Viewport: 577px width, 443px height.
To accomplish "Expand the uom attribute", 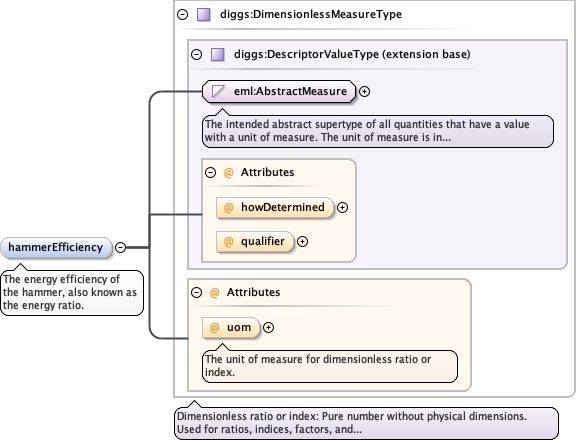I will (x=269, y=327).
